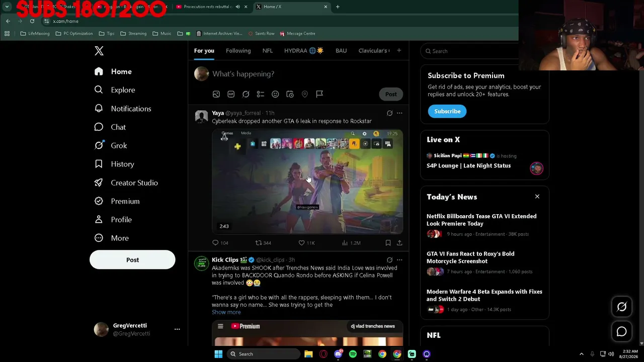Switch to the BAU timeline tab
The image size is (644, 362).
point(341,51)
